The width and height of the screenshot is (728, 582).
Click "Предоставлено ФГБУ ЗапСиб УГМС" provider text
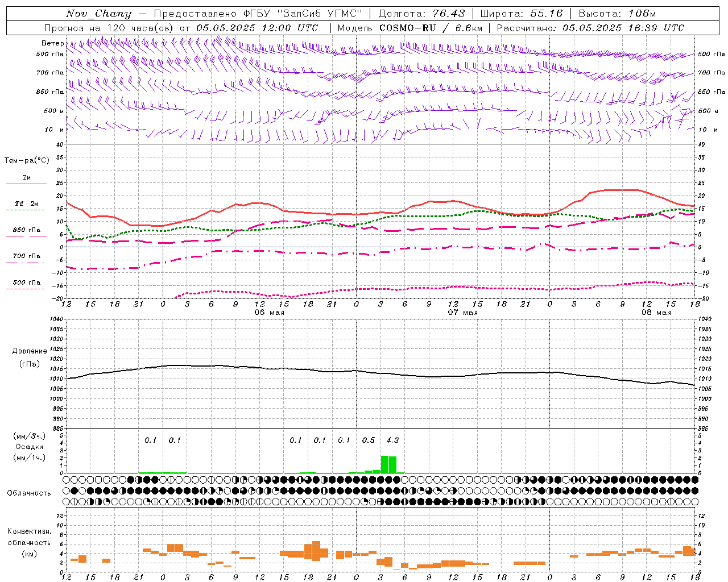258,14
